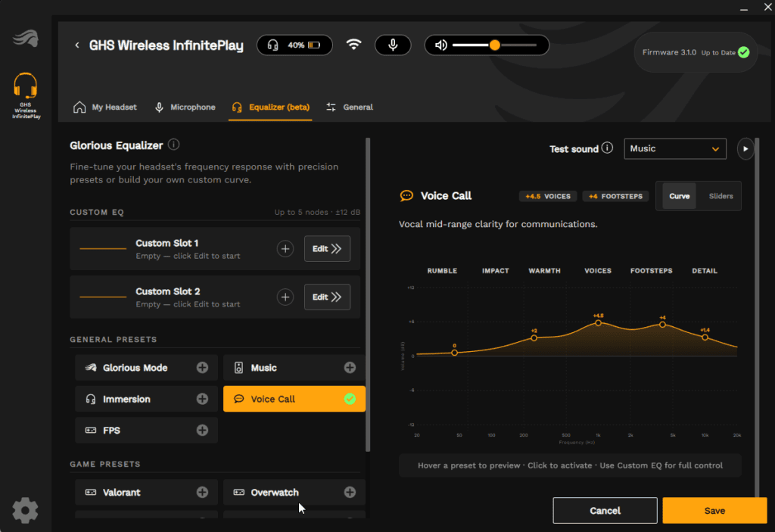Select the +1.4 curve node
775x532 pixels.
(705, 338)
